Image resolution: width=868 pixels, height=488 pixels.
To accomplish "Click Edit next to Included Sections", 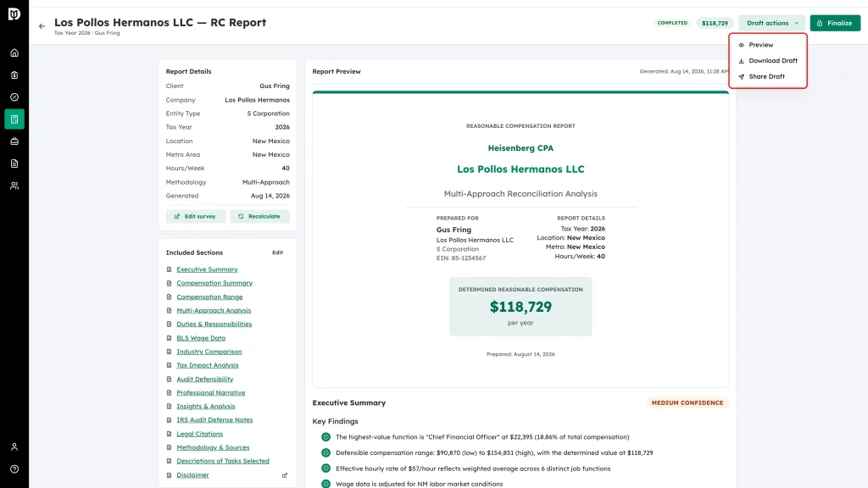I will click(277, 252).
